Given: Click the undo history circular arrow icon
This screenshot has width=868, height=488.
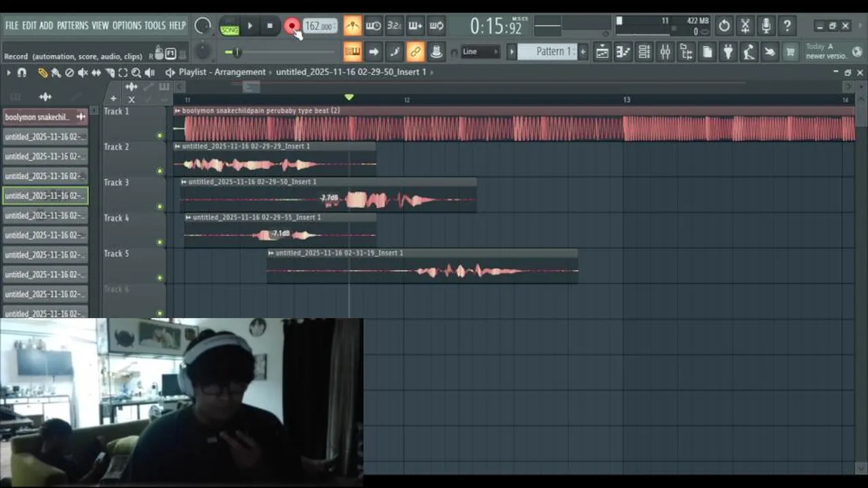Looking at the screenshot, I should (724, 26).
